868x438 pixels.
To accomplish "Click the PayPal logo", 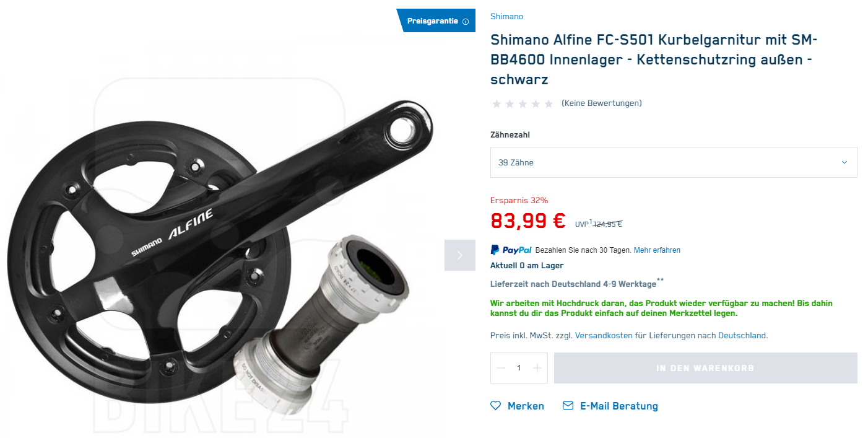I will click(511, 250).
